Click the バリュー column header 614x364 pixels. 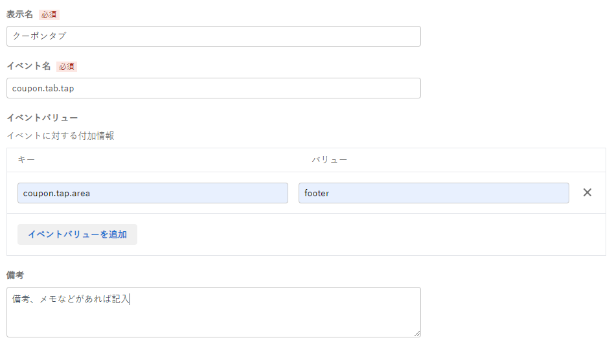point(329,160)
